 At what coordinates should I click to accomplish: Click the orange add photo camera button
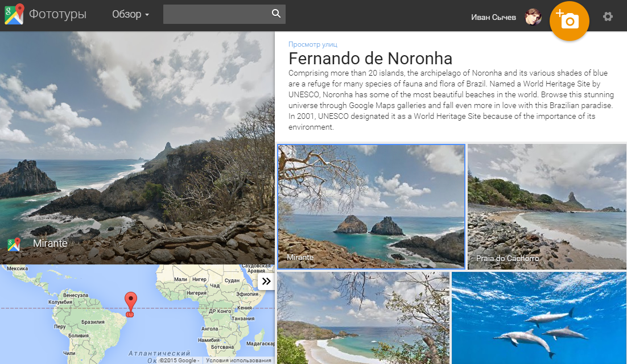(570, 21)
